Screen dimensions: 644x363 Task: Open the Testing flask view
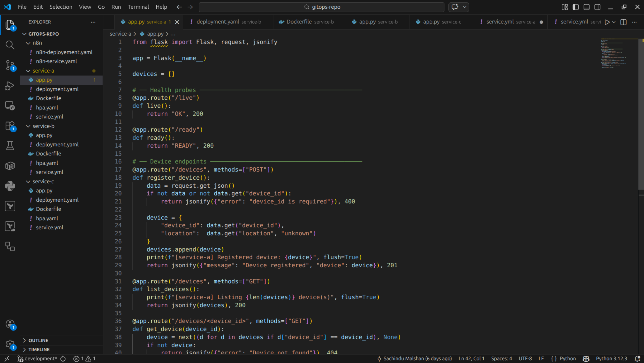(x=10, y=146)
